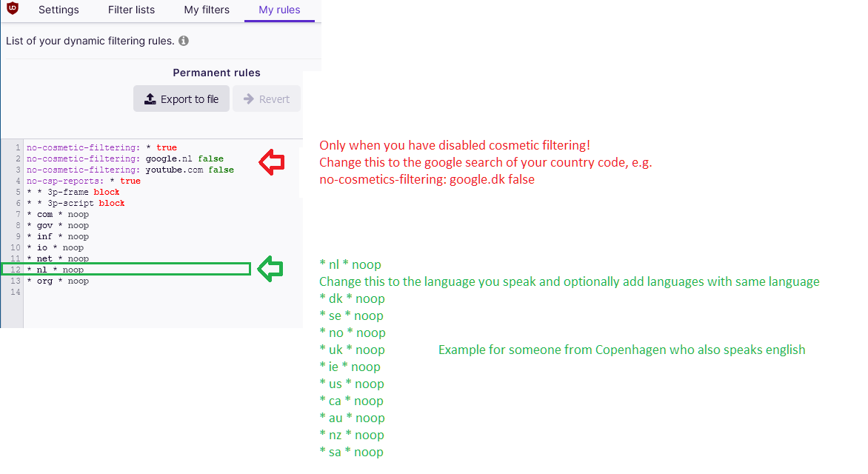Click the info icon beside dynamic filtering rules

184,41
